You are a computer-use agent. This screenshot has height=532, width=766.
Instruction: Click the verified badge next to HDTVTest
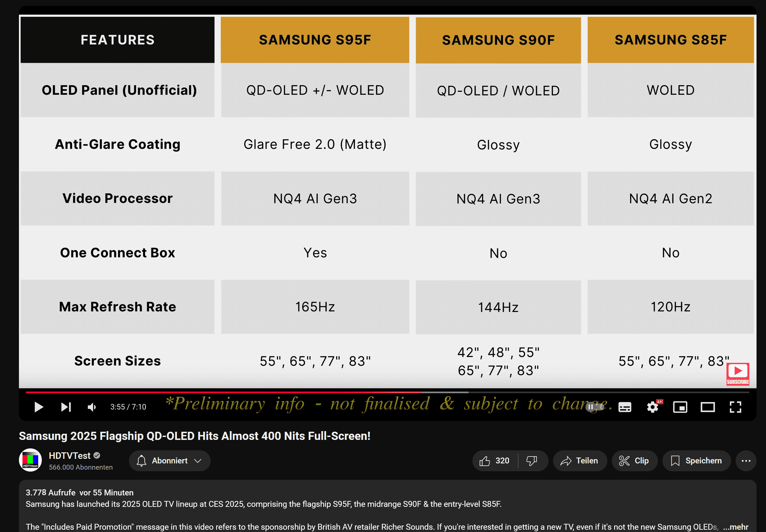97,455
